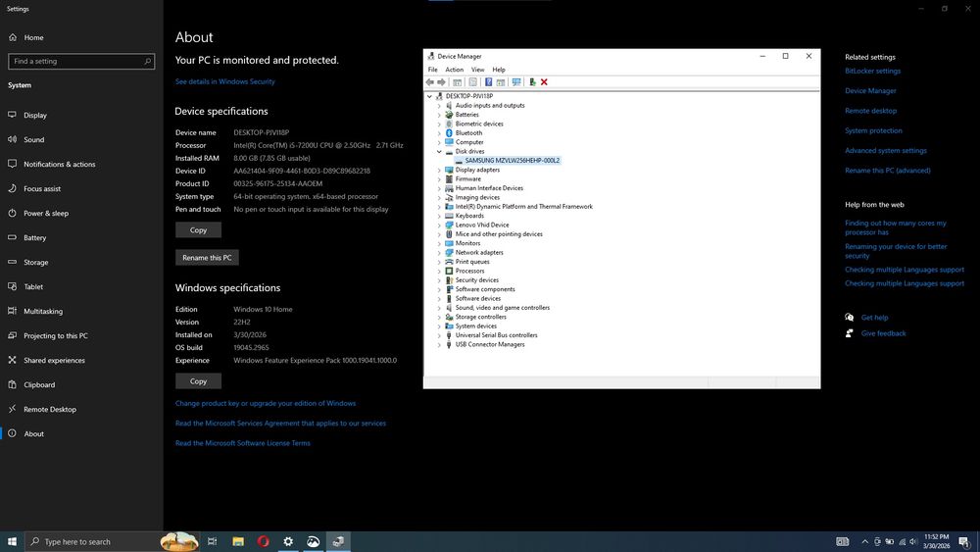The height and width of the screenshot is (552, 980).
Task: Click the Find a setting search box
Action: click(x=81, y=61)
